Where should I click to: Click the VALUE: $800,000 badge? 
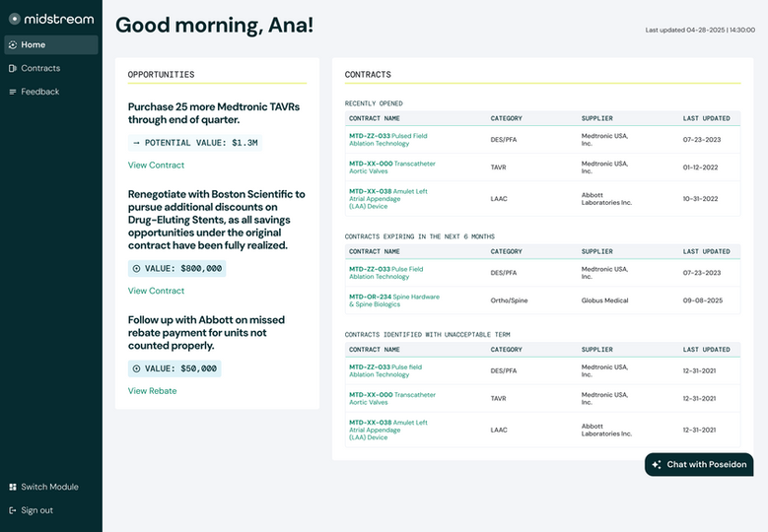click(176, 269)
